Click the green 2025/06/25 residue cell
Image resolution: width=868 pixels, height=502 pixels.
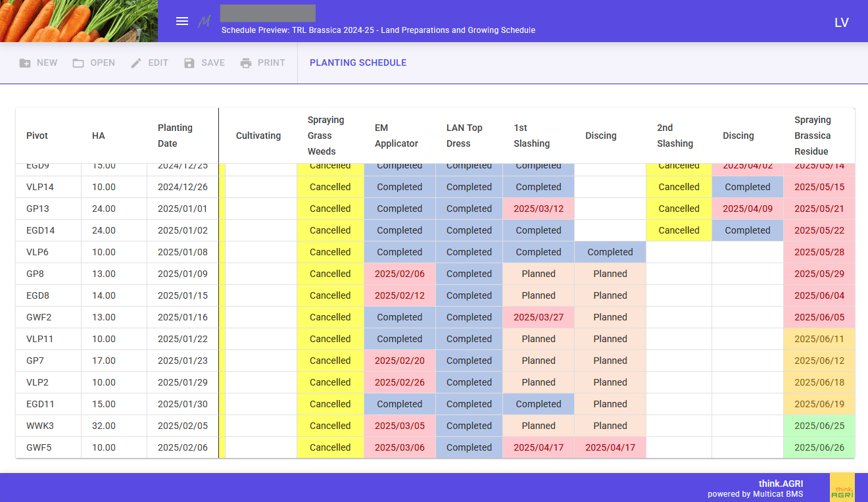click(x=819, y=426)
